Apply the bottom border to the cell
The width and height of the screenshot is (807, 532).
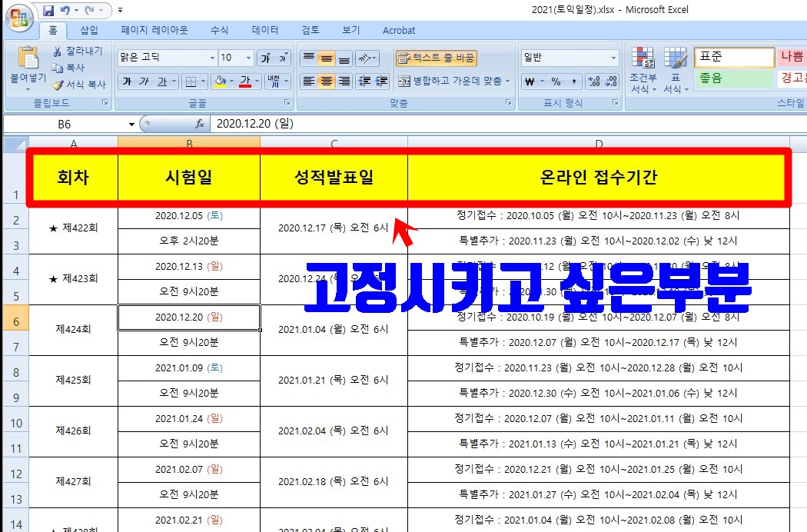click(191, 81)
